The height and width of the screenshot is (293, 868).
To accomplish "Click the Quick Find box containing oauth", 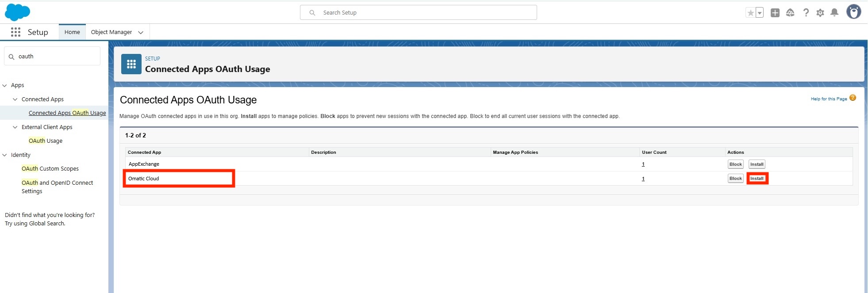I will [x=52, y=56].
